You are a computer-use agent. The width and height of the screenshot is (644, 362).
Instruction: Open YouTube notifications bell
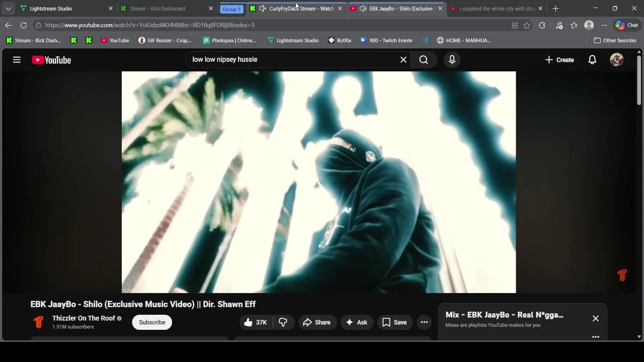pos(592,60)
